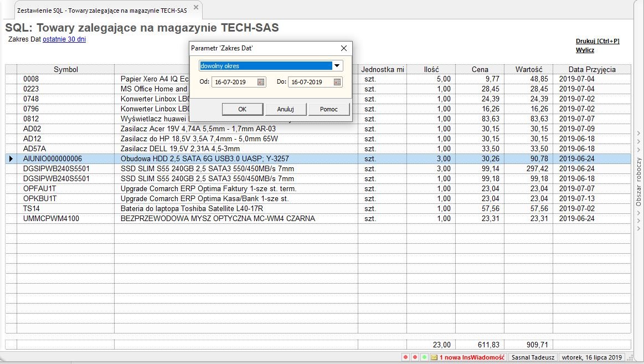Open calendar picker for the Do date
Screen dimensions: 644x364
pos(337,82)
